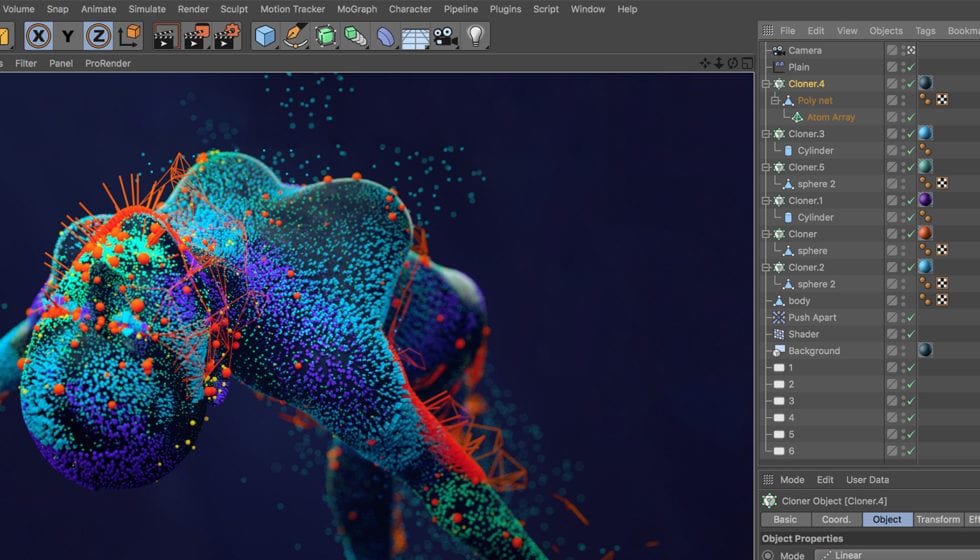Screen dimensions: 980x560
Task: Click checkerboard texture tag on Poly net
Action: point(942,100)
